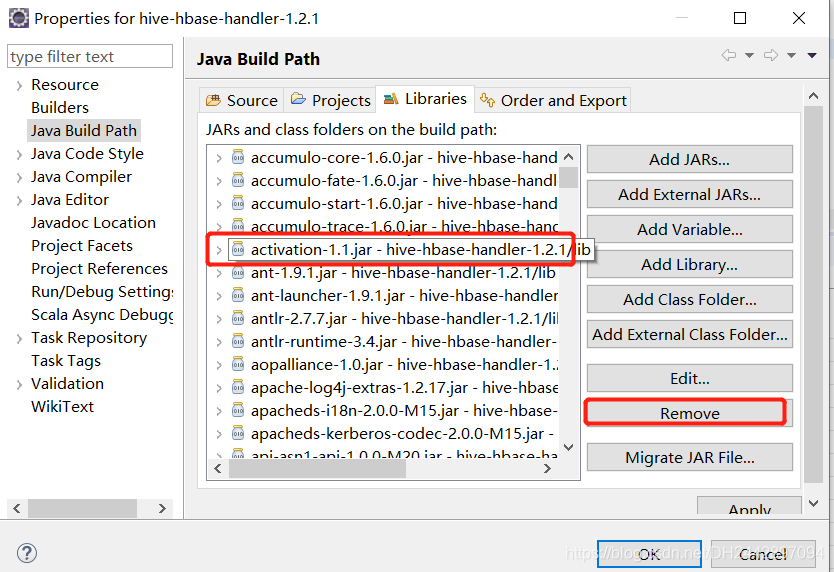Click the Add JARs... button
Screen dimensions: 834x572
689,159
